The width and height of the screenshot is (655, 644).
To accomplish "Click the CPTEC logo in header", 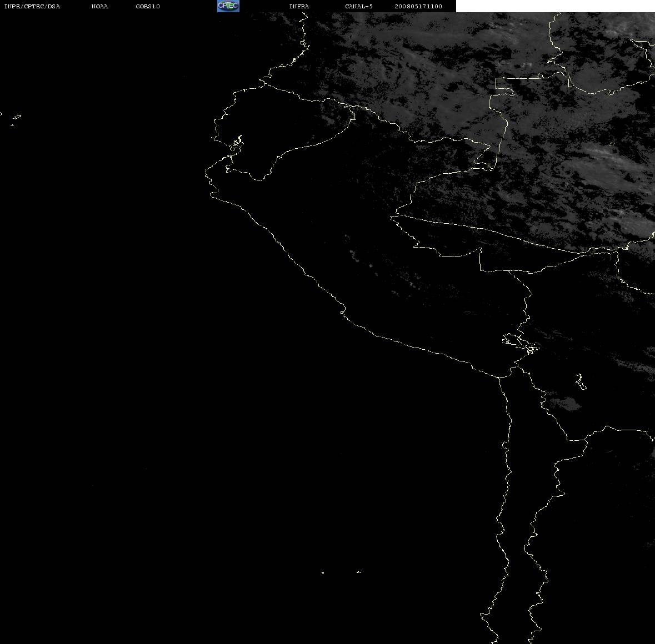I will (228, 6).
